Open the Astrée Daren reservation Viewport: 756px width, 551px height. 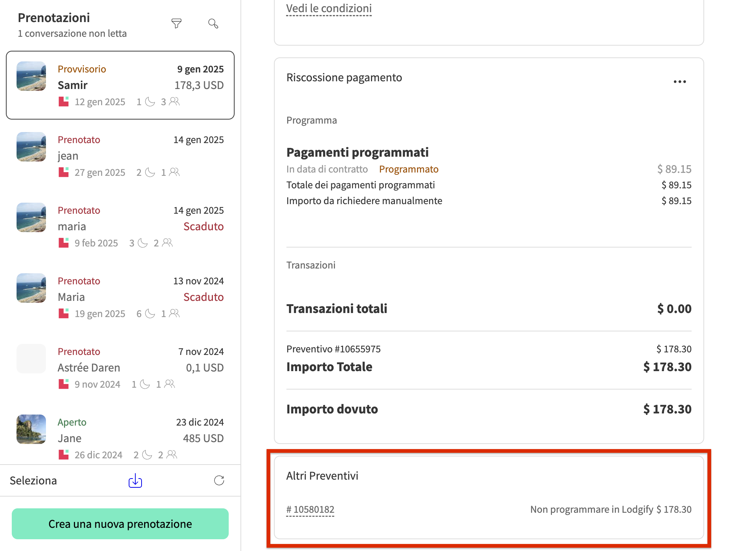point(120,367)
